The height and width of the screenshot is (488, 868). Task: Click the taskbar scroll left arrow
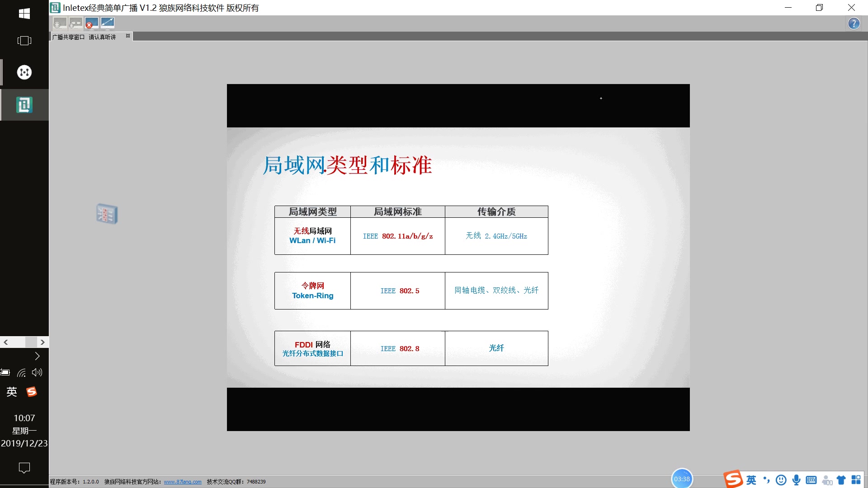click(6, 343)
